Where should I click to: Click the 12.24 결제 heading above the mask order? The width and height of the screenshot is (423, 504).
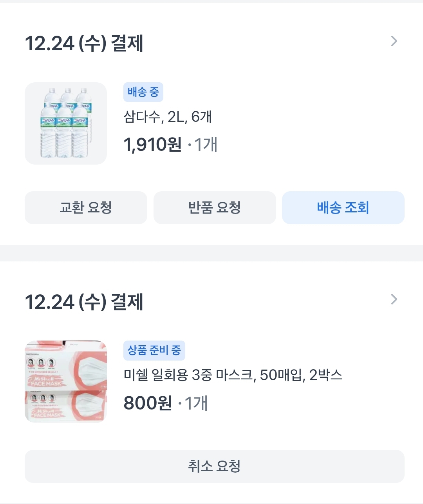[x=84, y=302]
